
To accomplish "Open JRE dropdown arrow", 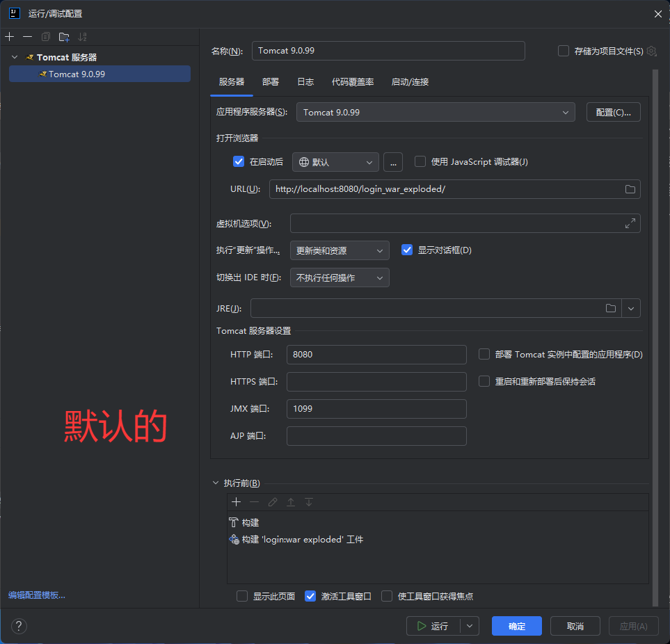I will click(x=631, y=308).
